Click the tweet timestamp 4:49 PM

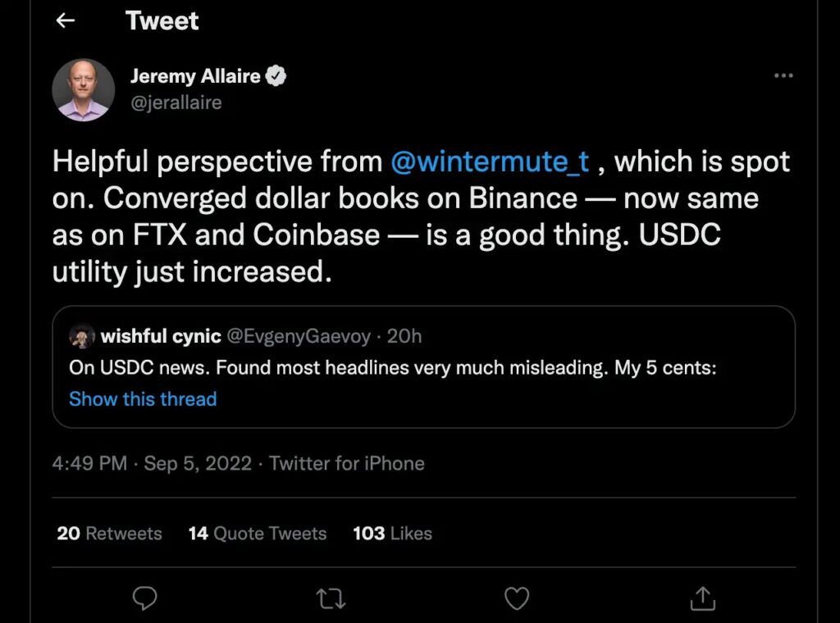click(x=89, y=463)
